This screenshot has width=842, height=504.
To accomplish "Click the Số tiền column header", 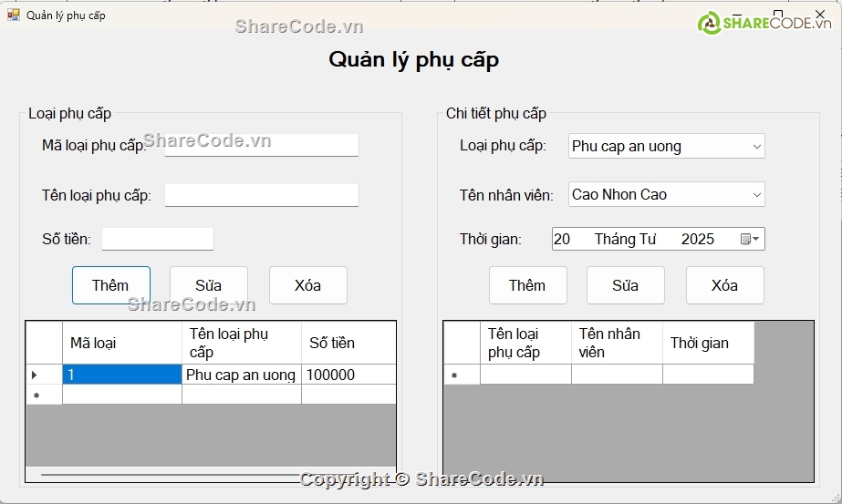I will coord(348,343).
